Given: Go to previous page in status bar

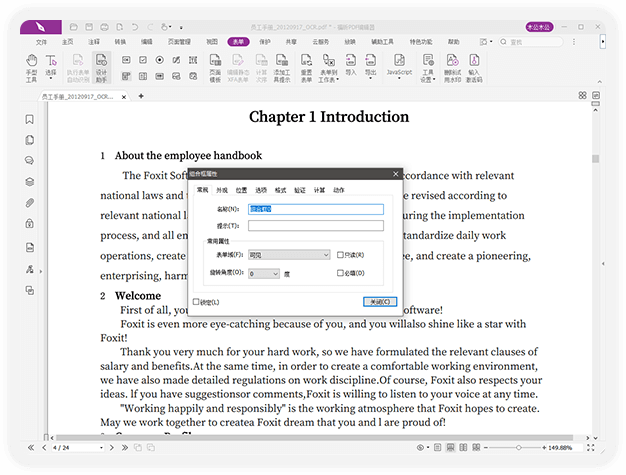Looking at the screenshot, I should point(44,447).
